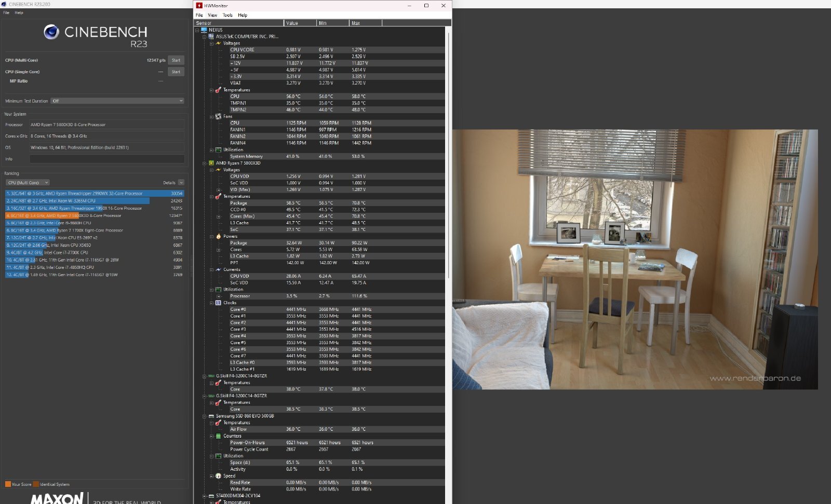Click the Max column header
This screenshot has height=504, width=831.
click(x=366, y=23)
